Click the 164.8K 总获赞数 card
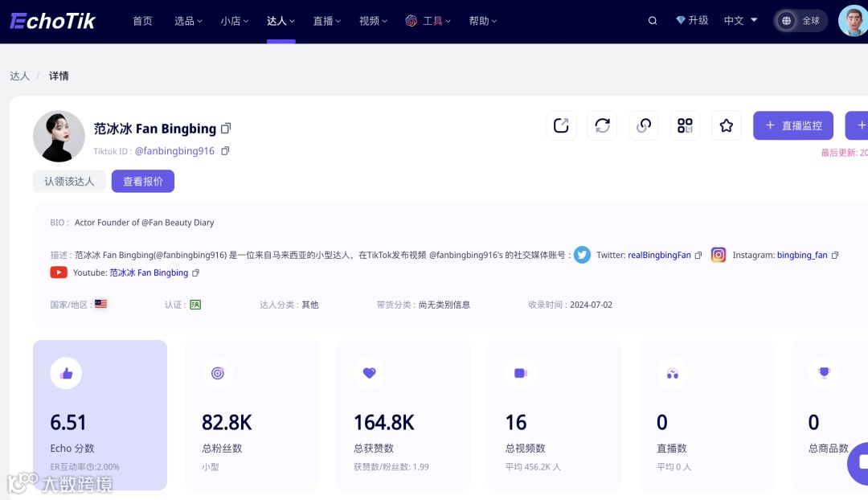The height and width of the screenshot is (500, 868). (403, 415)
